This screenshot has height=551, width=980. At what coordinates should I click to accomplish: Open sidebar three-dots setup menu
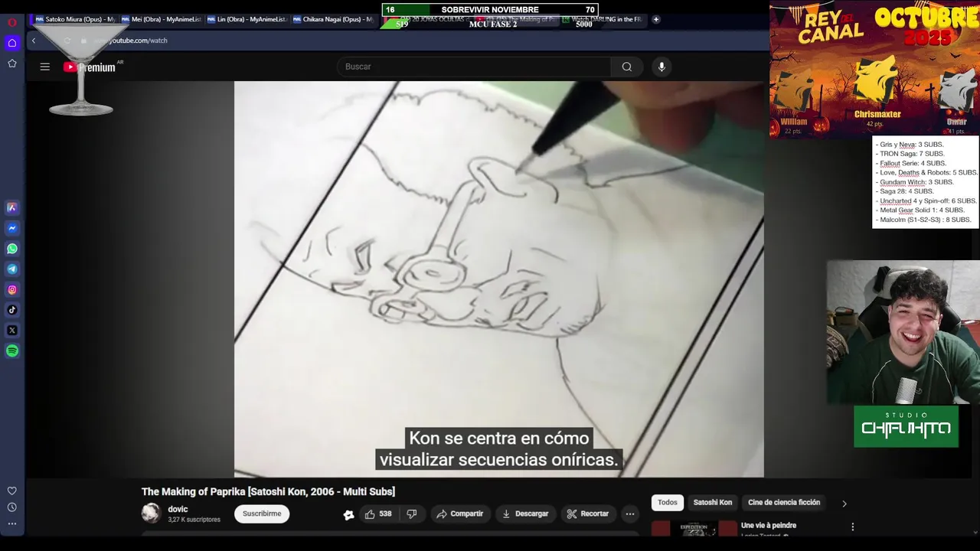pyautogui.click(x=12, y=524)
